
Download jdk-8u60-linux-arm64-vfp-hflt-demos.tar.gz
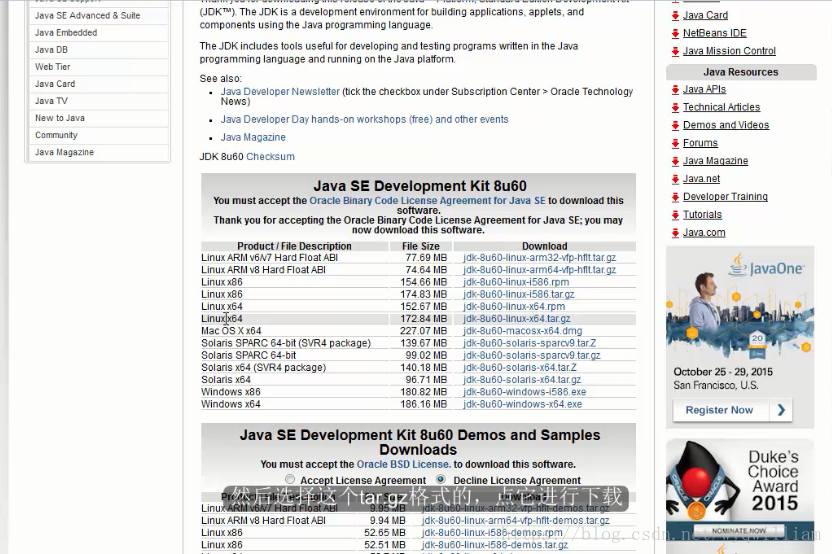516,521
